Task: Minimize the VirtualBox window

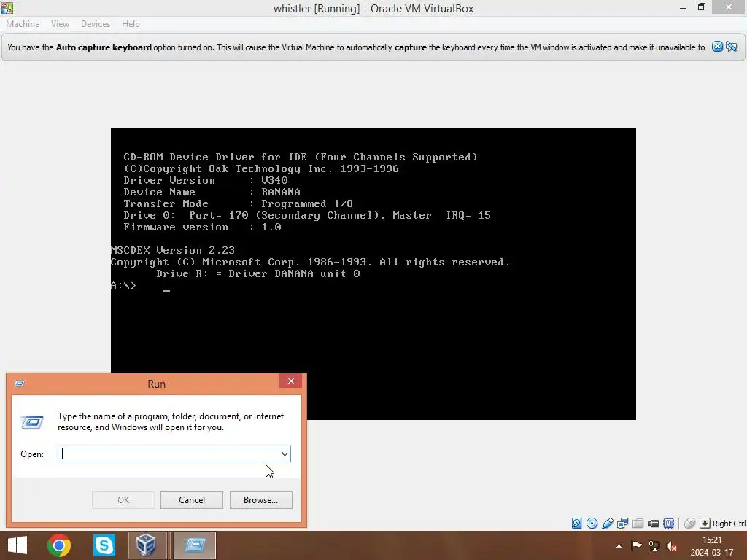Action: coord(683,7)
